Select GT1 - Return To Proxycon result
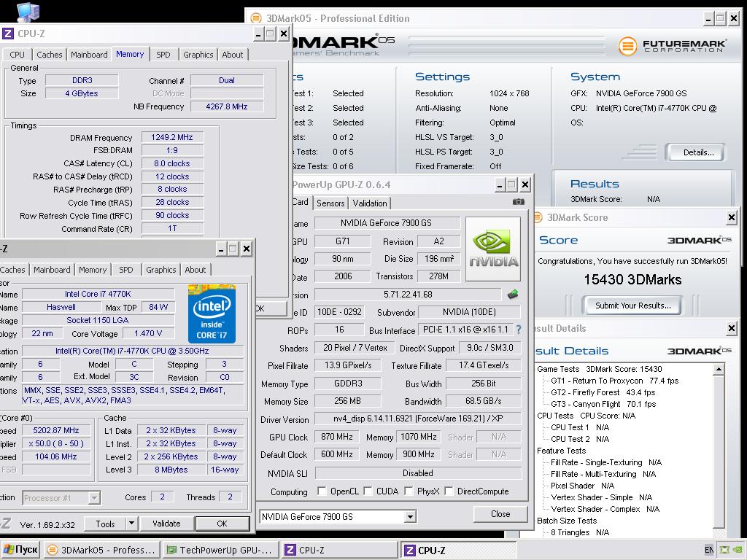Screen dimensions: 747x560 tap(597, 381)
